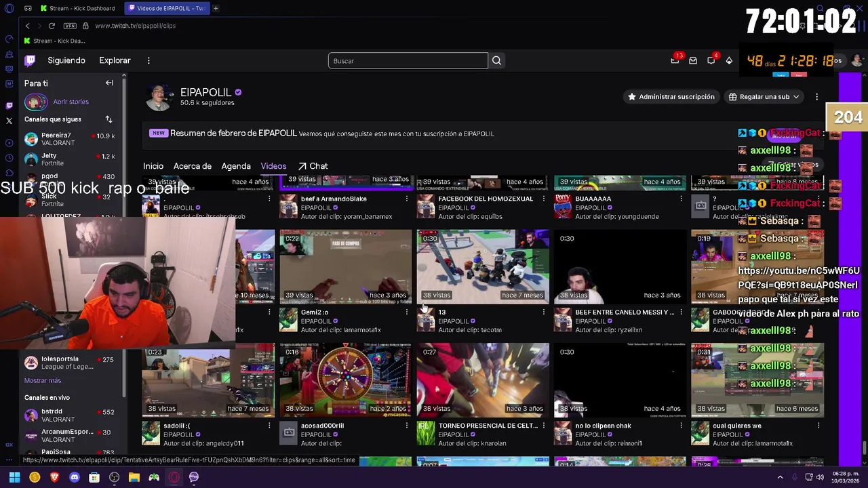This screenshot has height=488, width=868.
Task: Click clip title BEEF ENTRE CANELO MESSI
Action: coord(625,312)
